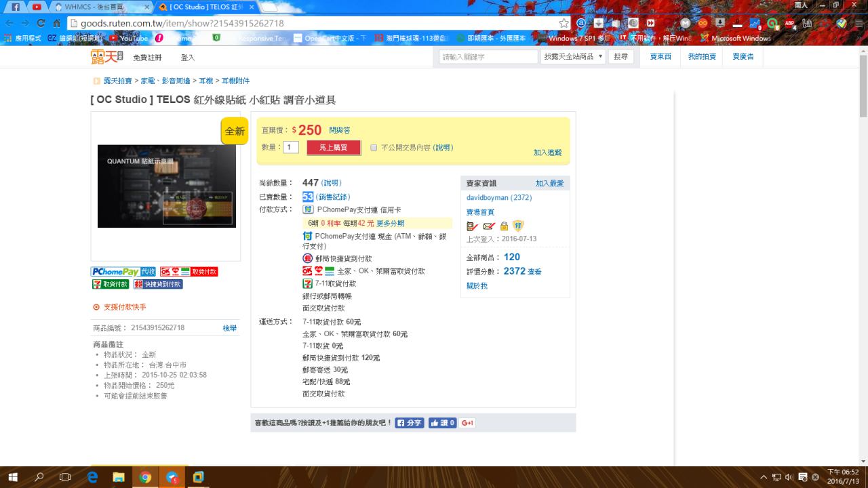The image size is (868, 488).
Task: Bookmark this page with the star icon
Action: 564,23
